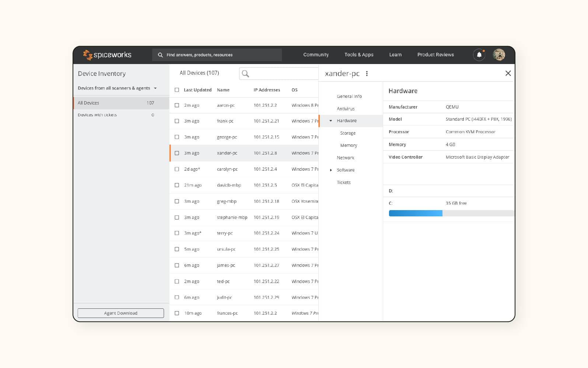Sort by OS column header
Screen dimensions: 588x368
294,90
